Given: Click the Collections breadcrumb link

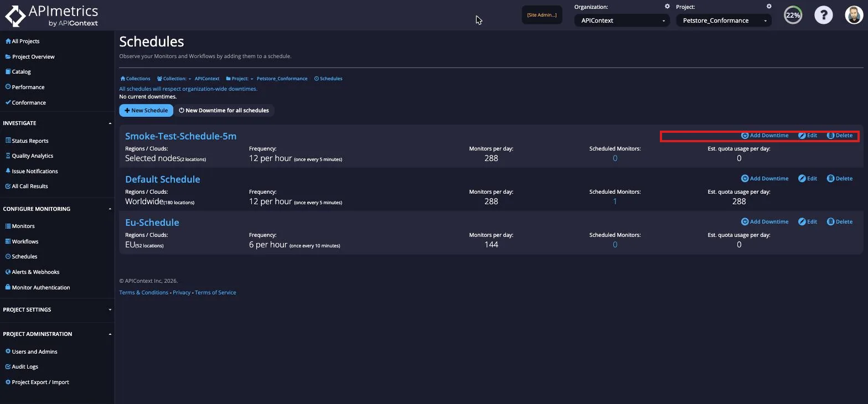Looking at the screenshot, I should click(135, 79).
